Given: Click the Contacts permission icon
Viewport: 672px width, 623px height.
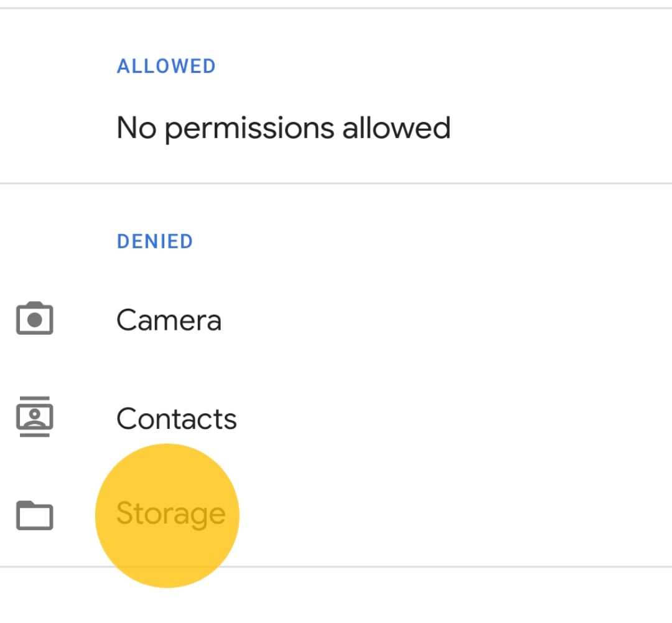Looking at the screenshot, I should [x=35, y=417].
